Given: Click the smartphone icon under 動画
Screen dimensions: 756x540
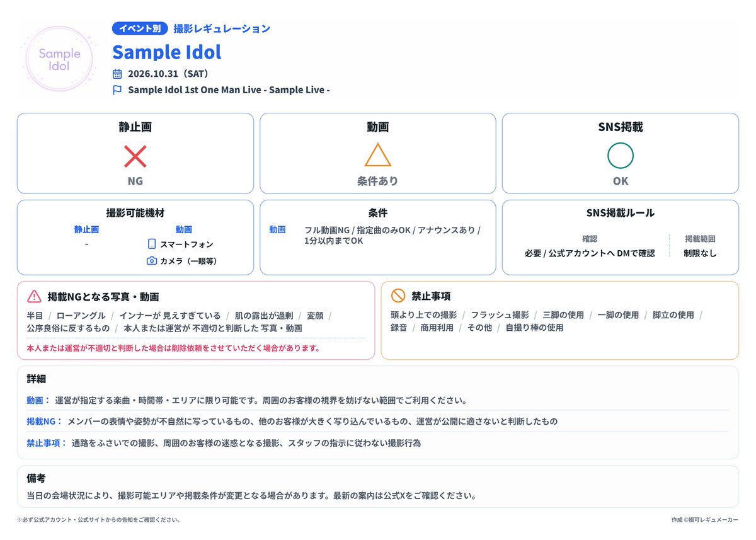Looking at the screenshot, I should click(x=152, y=244).
